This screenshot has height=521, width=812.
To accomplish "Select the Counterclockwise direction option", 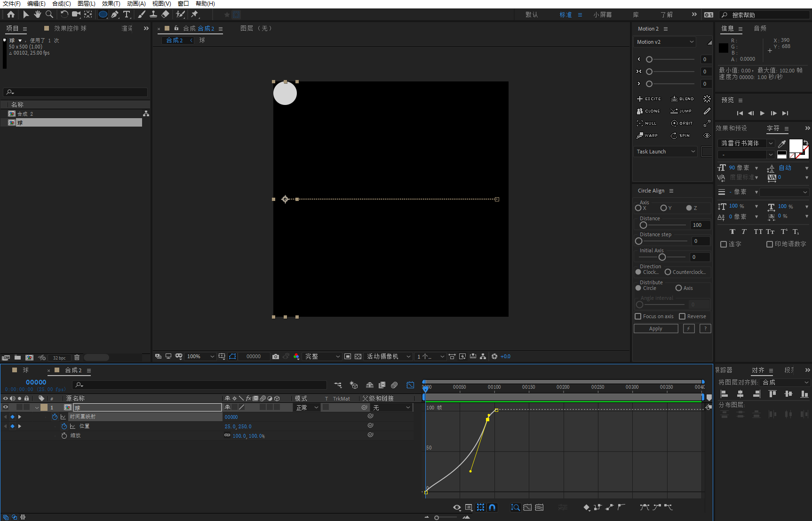I will [668, 272].
